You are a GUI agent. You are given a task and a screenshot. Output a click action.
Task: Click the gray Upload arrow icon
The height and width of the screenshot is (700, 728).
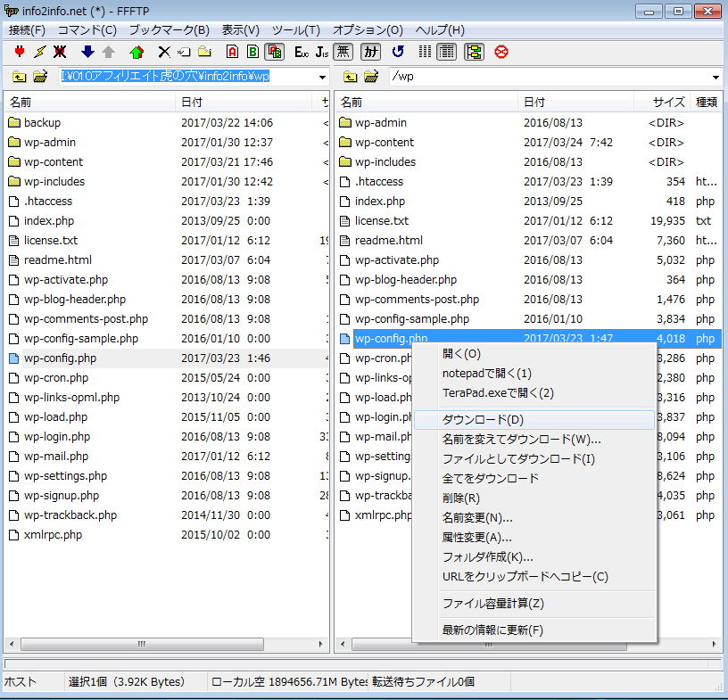108,52
